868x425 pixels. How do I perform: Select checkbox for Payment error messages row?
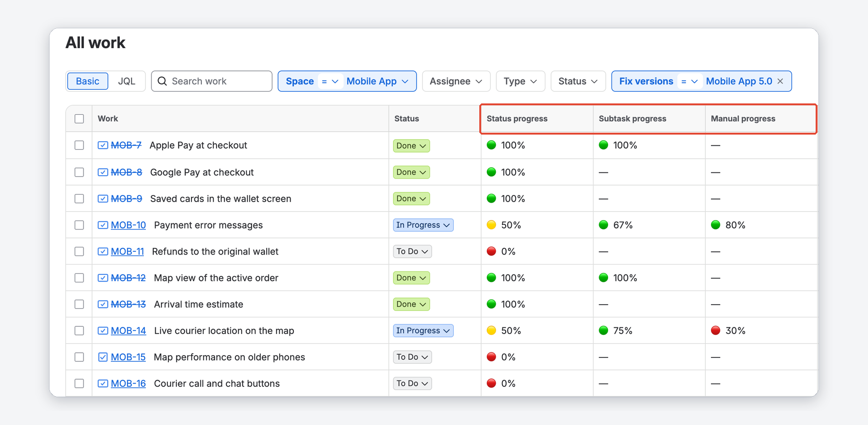79,225
